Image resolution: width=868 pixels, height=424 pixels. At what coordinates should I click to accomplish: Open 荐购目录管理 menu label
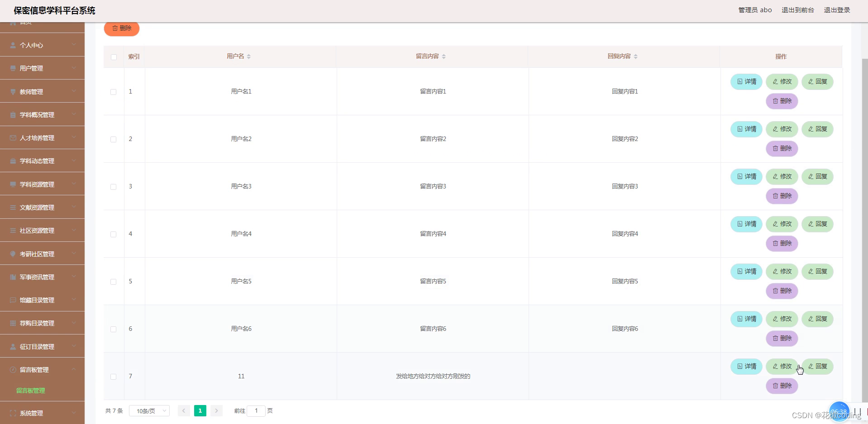pyautogui.click(x=37, y=323)
